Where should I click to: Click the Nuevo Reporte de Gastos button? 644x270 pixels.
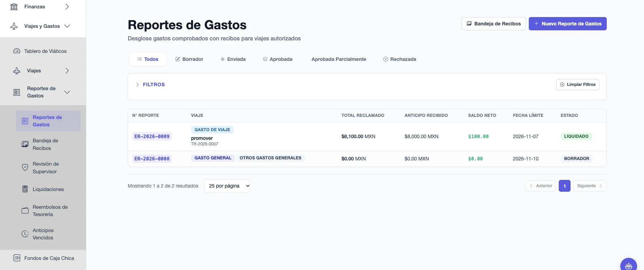[x=567, y=24]
